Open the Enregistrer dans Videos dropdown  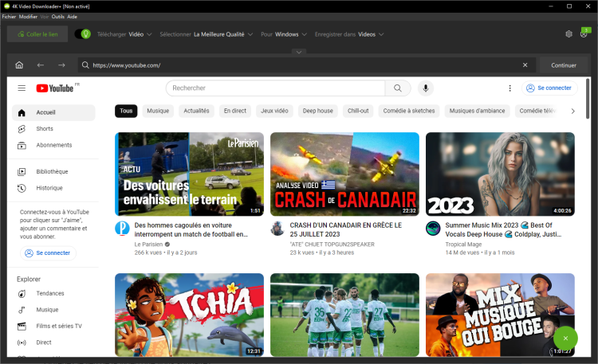tap(349, 34)
